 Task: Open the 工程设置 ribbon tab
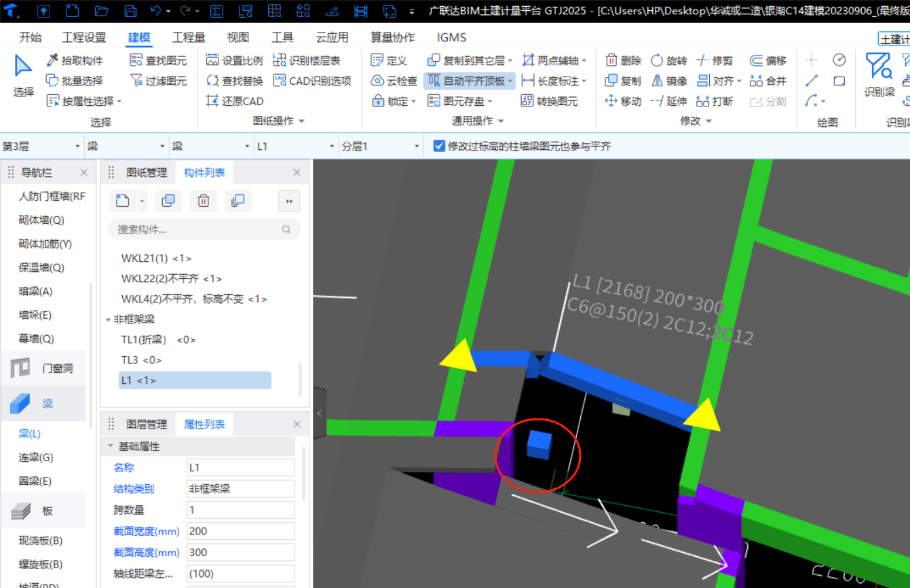[84, 37]
